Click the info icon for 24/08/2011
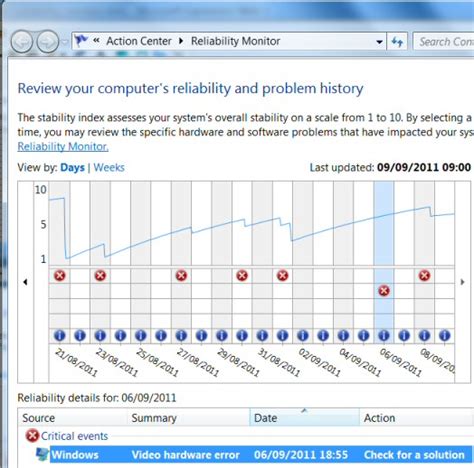The width and height of the screenshot is (474, 468). [x=121, y=335]
